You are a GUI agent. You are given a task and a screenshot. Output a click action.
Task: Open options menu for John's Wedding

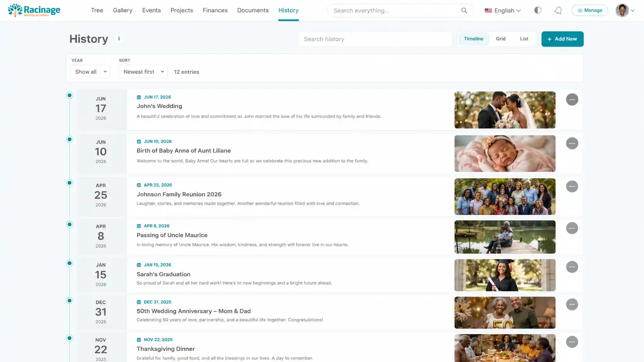coord(572,99)
